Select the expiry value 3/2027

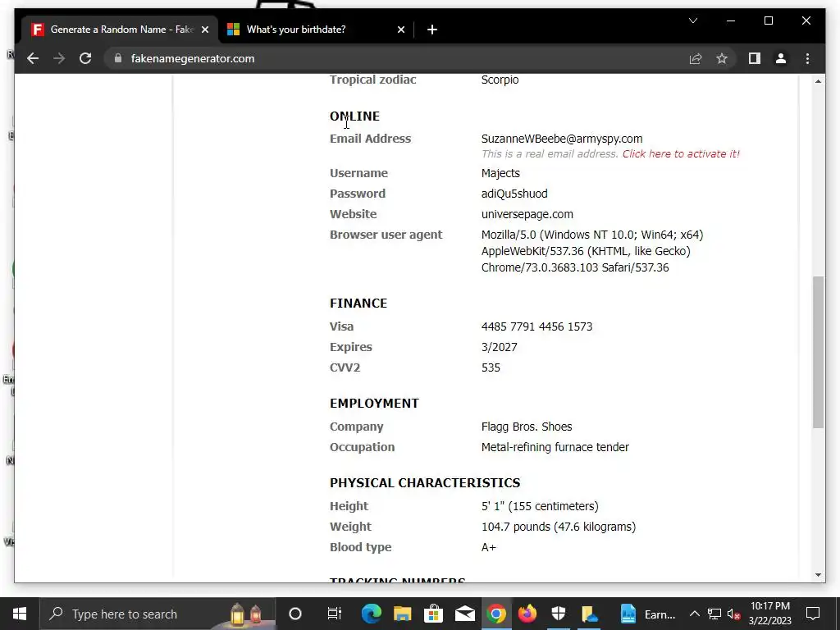(x=500, y=347)
